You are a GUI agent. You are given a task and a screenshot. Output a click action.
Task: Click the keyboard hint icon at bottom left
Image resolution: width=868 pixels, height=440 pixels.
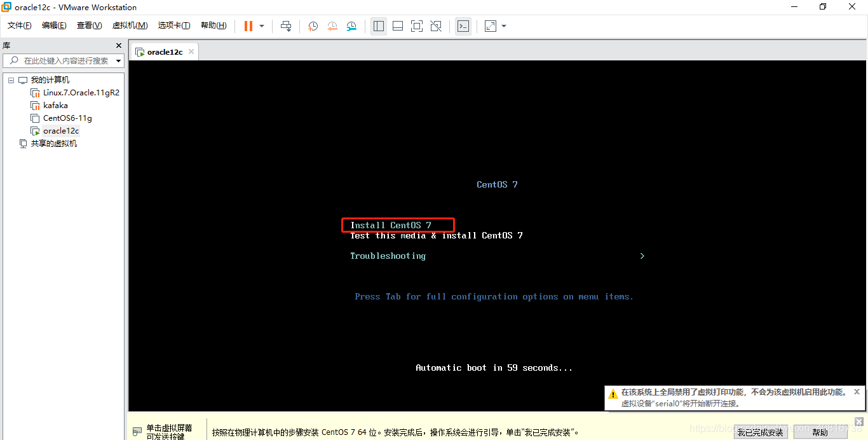(137, 432)
